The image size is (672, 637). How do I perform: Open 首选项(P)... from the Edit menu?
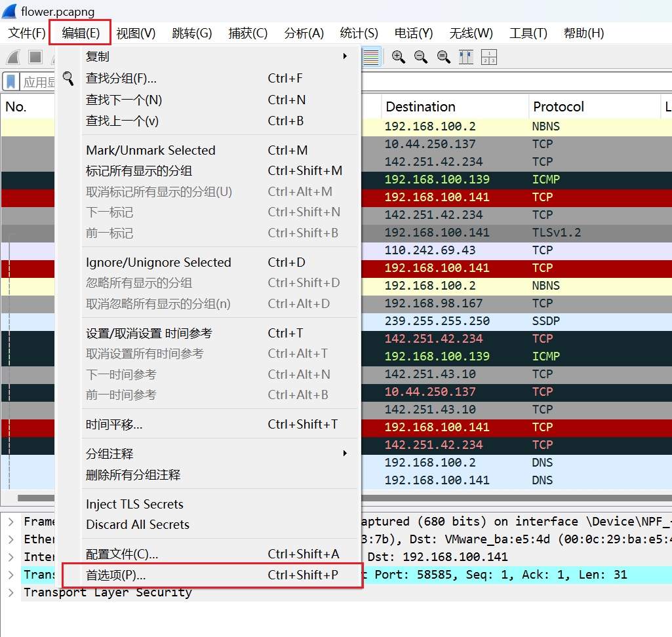click(116, 575)
